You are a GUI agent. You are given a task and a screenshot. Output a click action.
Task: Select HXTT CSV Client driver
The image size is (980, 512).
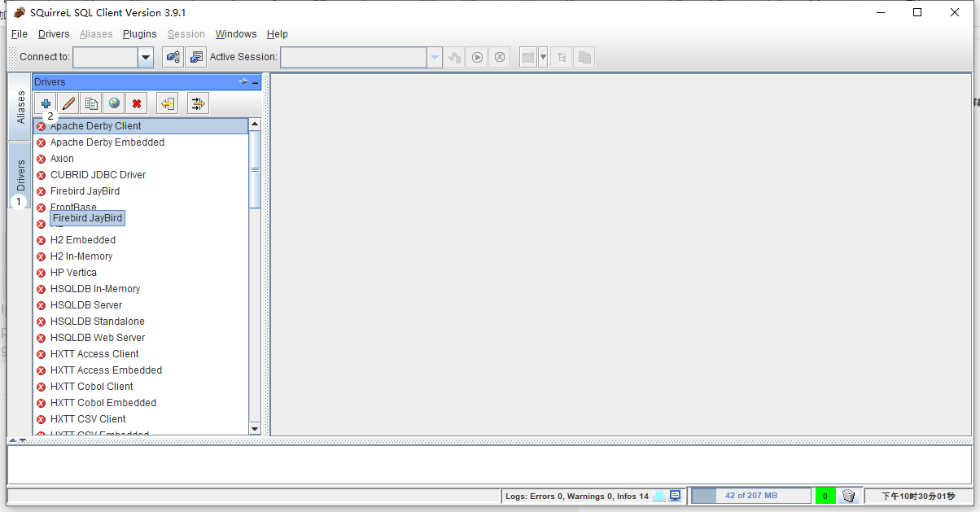coord(141,419)
